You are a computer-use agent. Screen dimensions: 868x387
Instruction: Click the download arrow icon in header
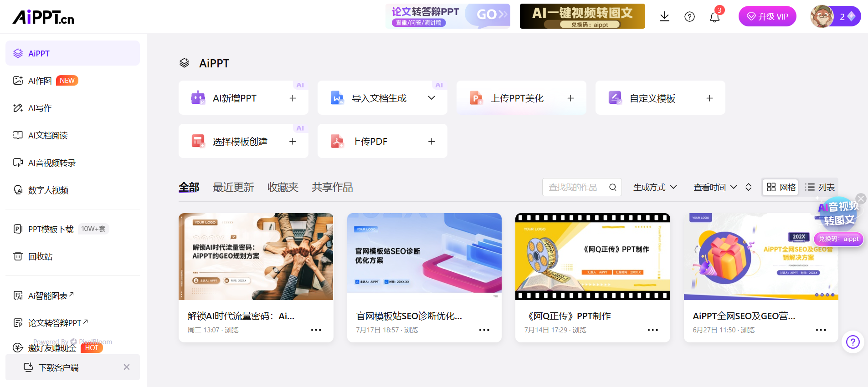pyautogui.click(x=664, y=17)
